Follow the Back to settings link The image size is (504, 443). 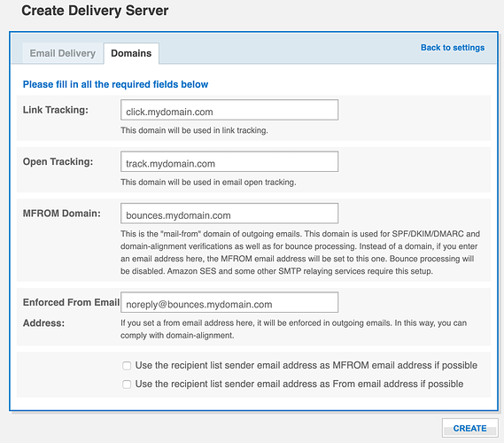point(453,48)
